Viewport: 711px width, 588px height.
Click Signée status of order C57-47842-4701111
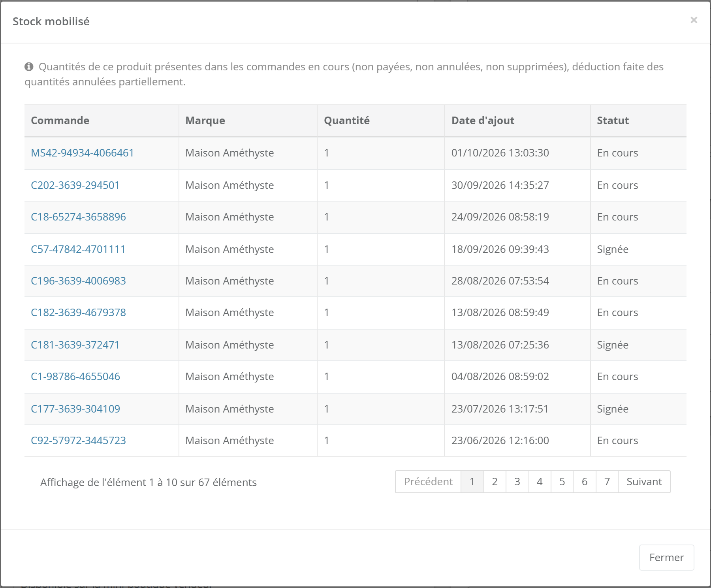click(x=613, y=249)
